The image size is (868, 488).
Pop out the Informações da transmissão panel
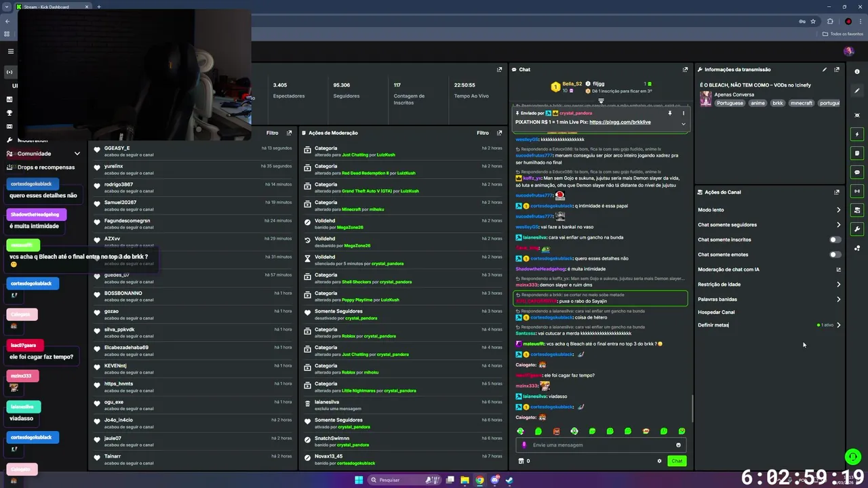pyautogui.click(x=837, y=69)
